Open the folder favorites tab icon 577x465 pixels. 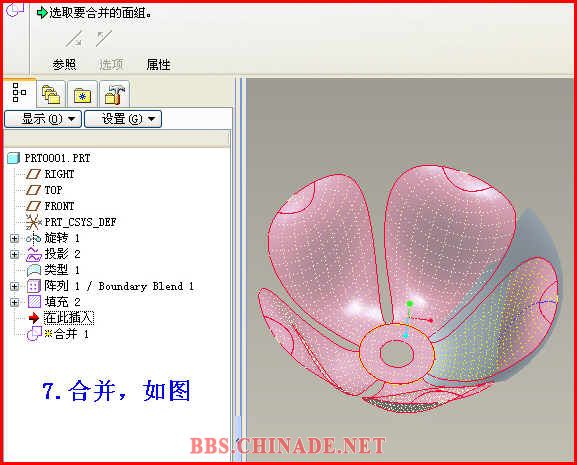[82, 95]
